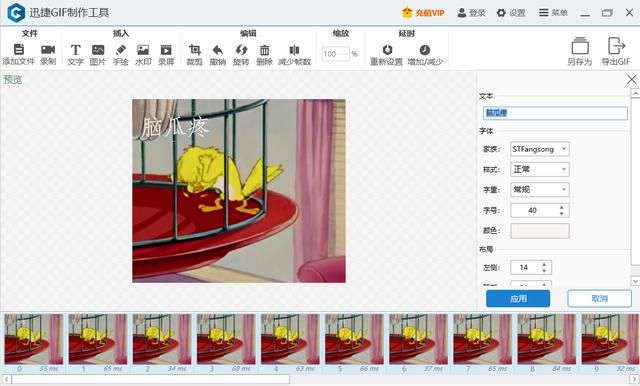Viewport: 640px width, 386px height.
Task: Select frame 8 thumbnail
Action: [x=547, y=339]
